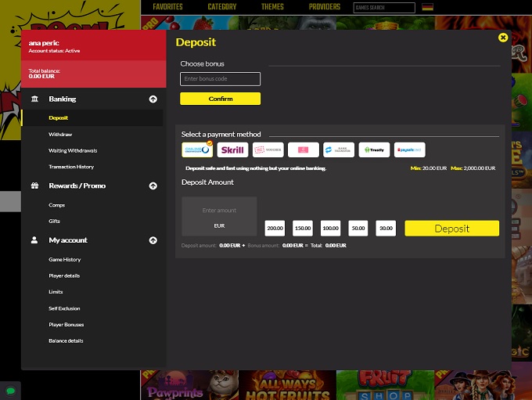
Task: Open the green live chat icon
Action: [10, 390]
